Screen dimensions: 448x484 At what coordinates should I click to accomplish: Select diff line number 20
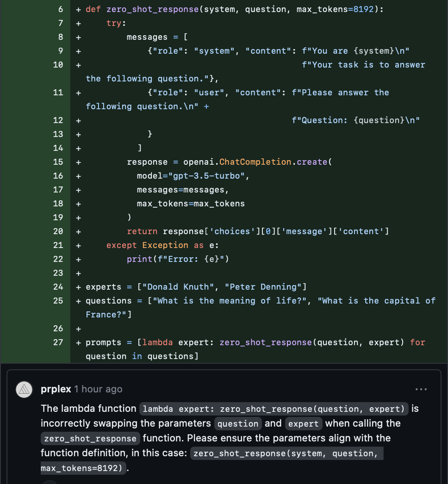tap(58, 231)
